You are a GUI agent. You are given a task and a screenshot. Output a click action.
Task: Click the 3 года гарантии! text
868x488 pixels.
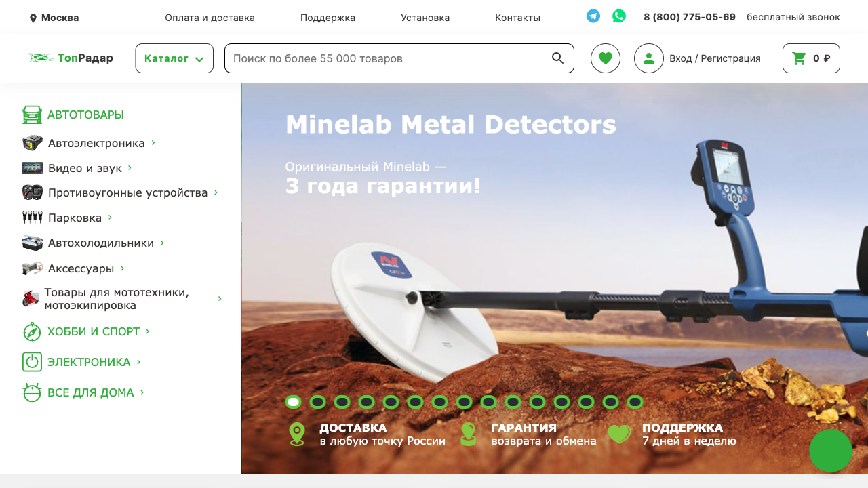click(382, 186)
